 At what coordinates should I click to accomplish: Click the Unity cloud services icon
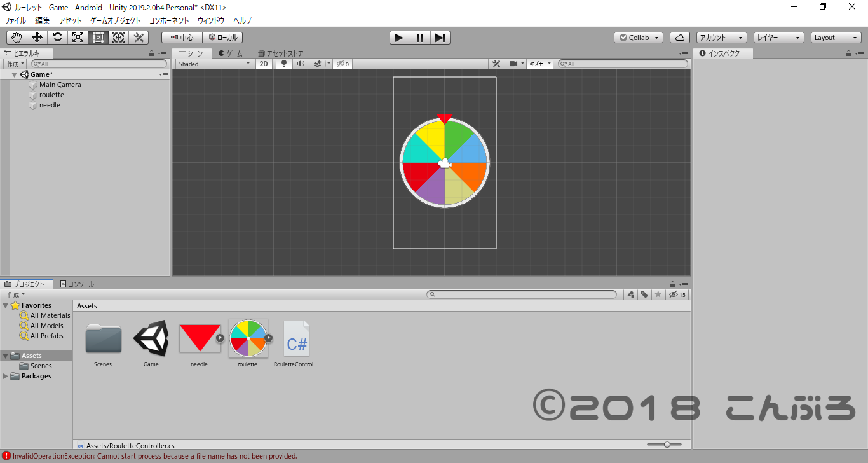click(x=679, y=37)
